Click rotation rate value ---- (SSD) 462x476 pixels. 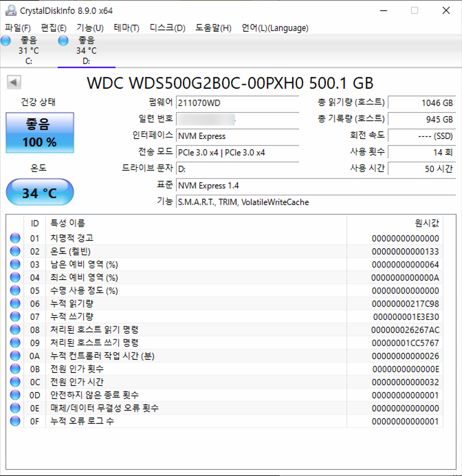tap(422, 136)
